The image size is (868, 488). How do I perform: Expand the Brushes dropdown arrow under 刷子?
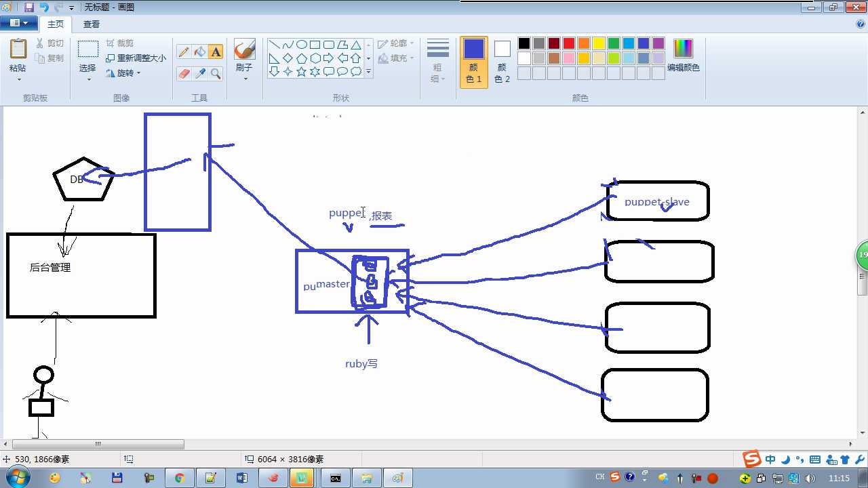point(244,79)
